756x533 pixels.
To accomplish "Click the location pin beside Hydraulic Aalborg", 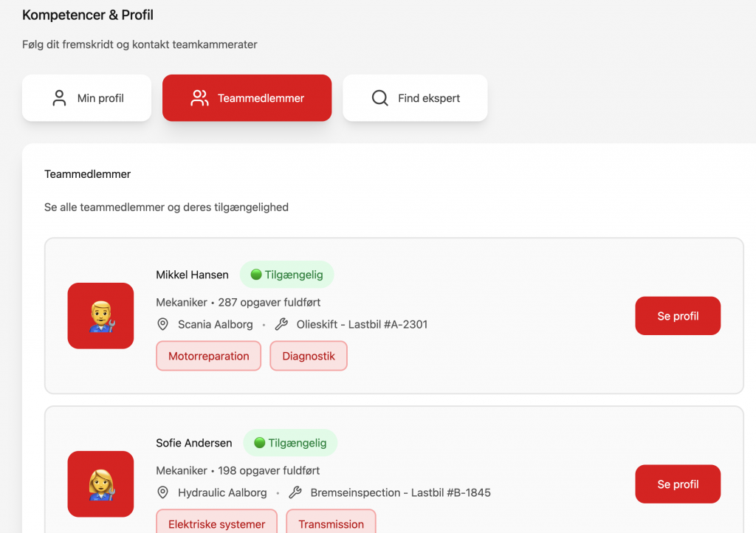I will pyautogui.click(x=163, y=492).
